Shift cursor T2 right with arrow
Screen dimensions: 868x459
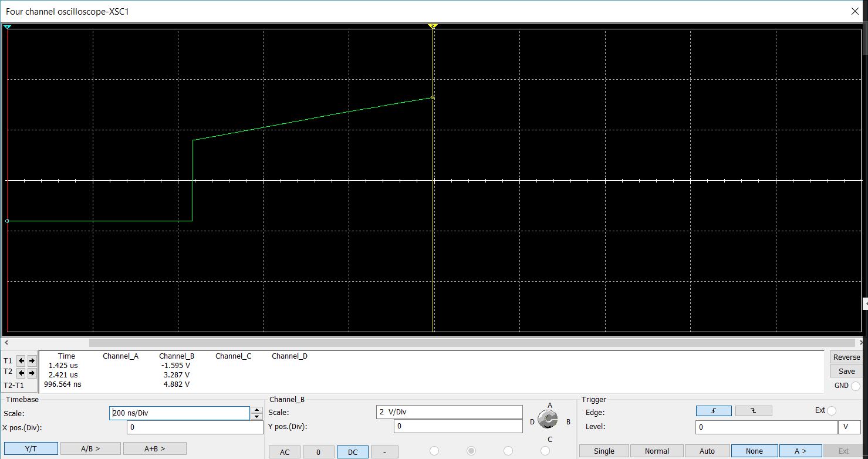[32, 373]
